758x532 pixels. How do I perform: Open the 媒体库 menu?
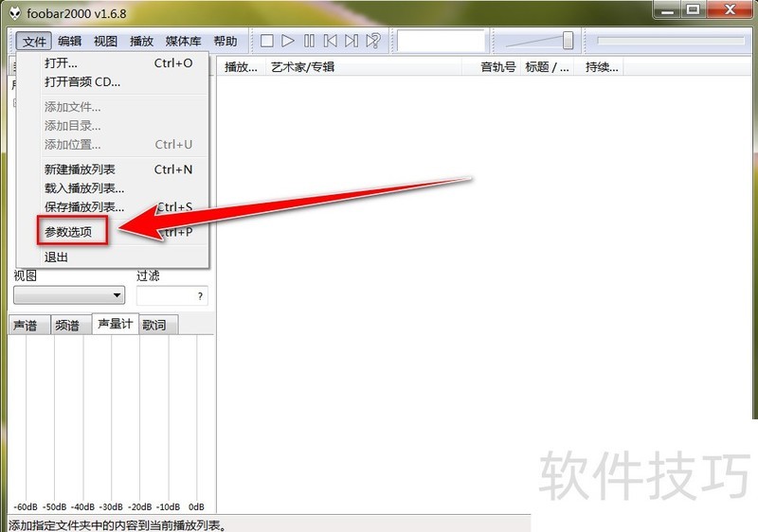click(183, 41)
